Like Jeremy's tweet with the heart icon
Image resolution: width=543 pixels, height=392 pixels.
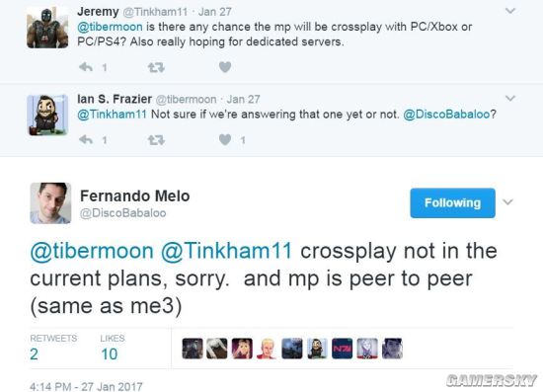coord(225,67)
